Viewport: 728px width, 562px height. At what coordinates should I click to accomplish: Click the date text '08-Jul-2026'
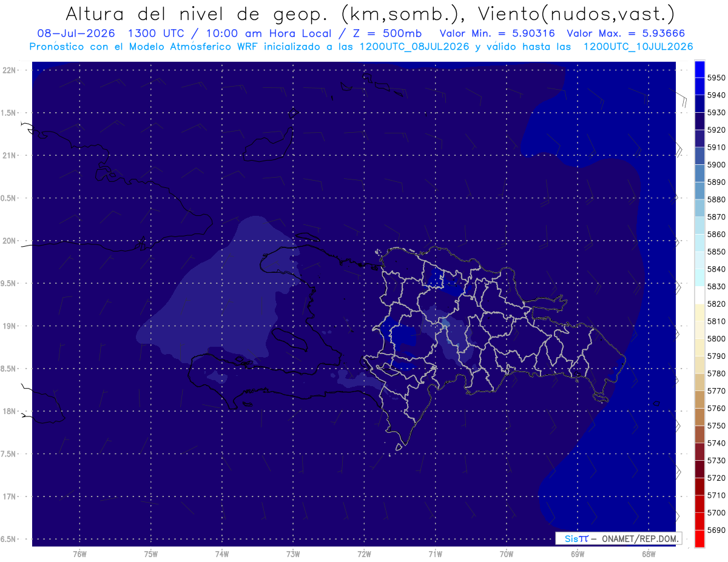point(77,33)
